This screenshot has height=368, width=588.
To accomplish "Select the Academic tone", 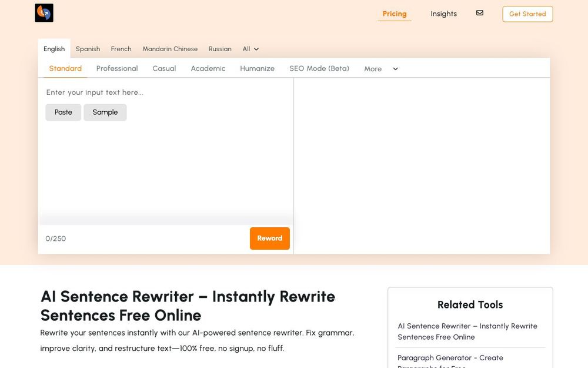I will pyautogui.click(x=208, y=68).
